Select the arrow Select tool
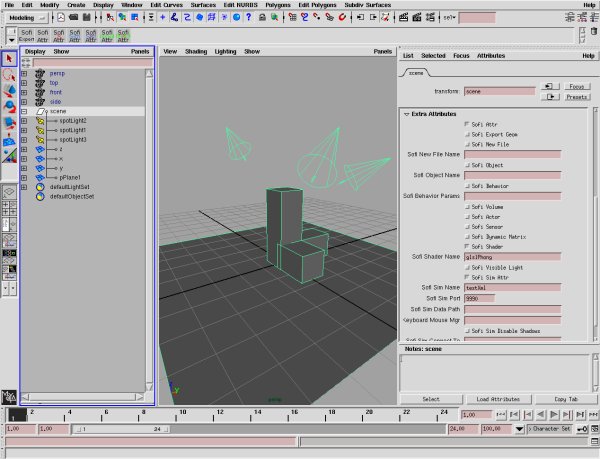This screenshot has width=600, height=459. click(x=9, y=59)
